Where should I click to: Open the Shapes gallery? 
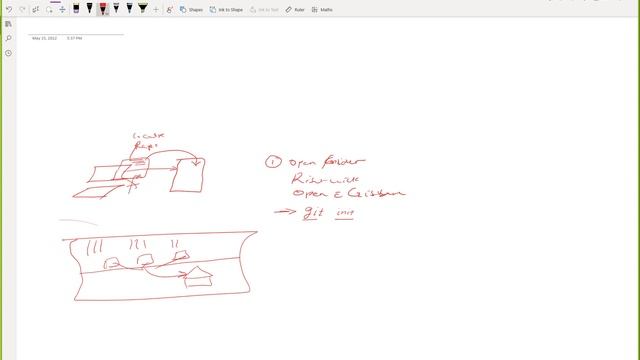click(x=191, y=9)
